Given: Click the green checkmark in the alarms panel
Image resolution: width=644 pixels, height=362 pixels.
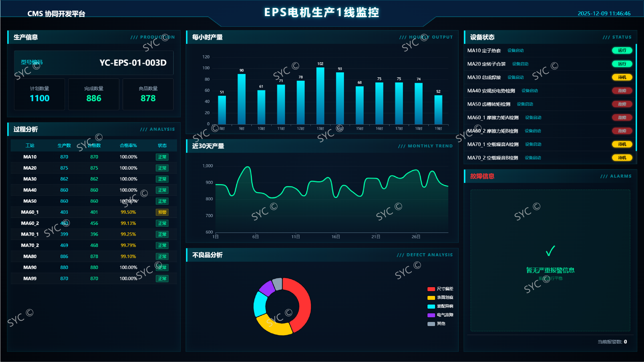Looking at the screenshot, I should (550, 251).
